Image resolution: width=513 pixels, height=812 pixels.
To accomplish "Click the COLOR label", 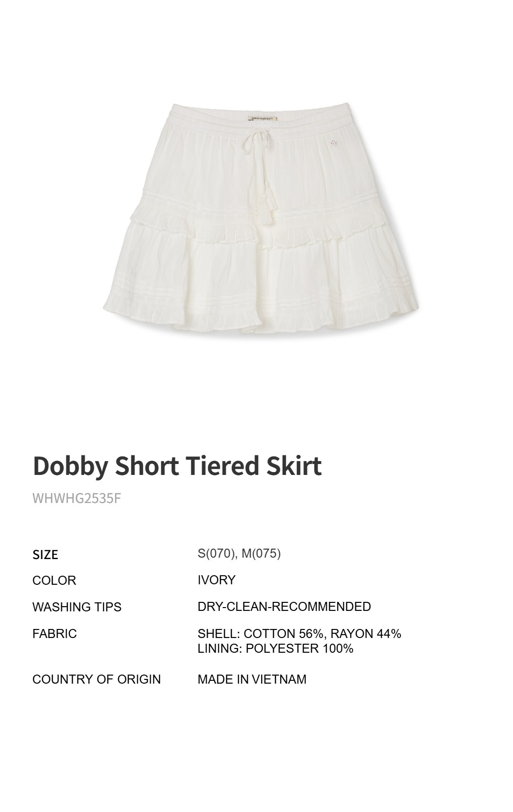I will coord(54,580).
